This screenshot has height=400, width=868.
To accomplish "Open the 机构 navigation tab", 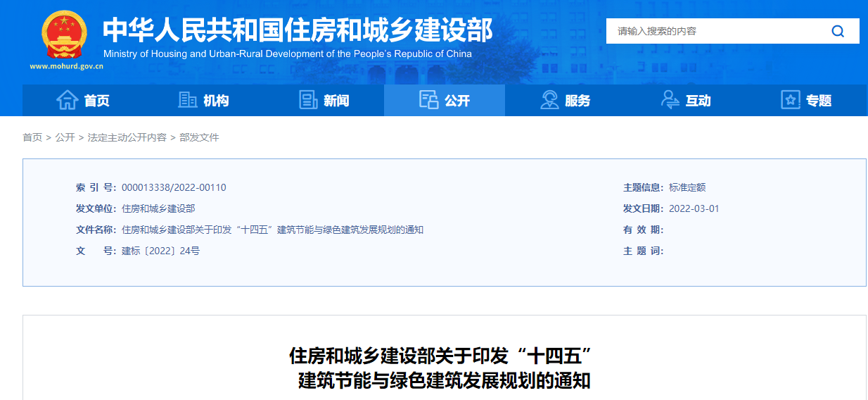I will [203, 100].
